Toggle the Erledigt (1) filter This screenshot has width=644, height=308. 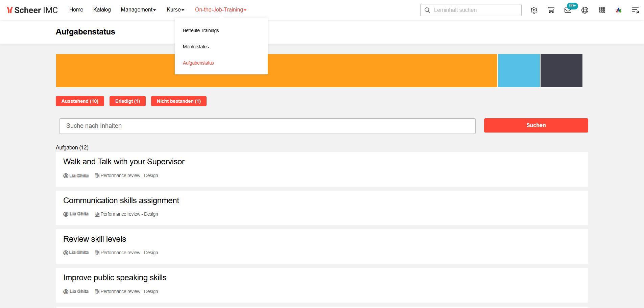[x=127, y=101]
